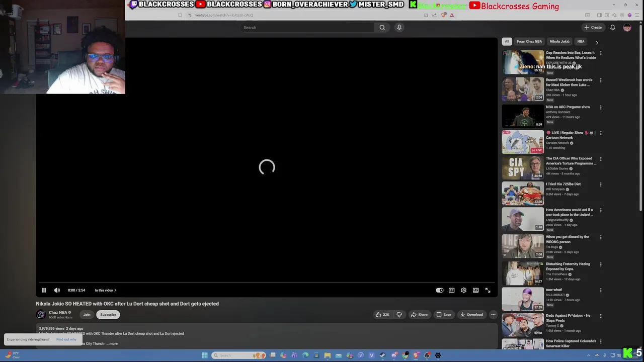
Task: Focus the YouTube search field
Action: [x=307, y=28]
